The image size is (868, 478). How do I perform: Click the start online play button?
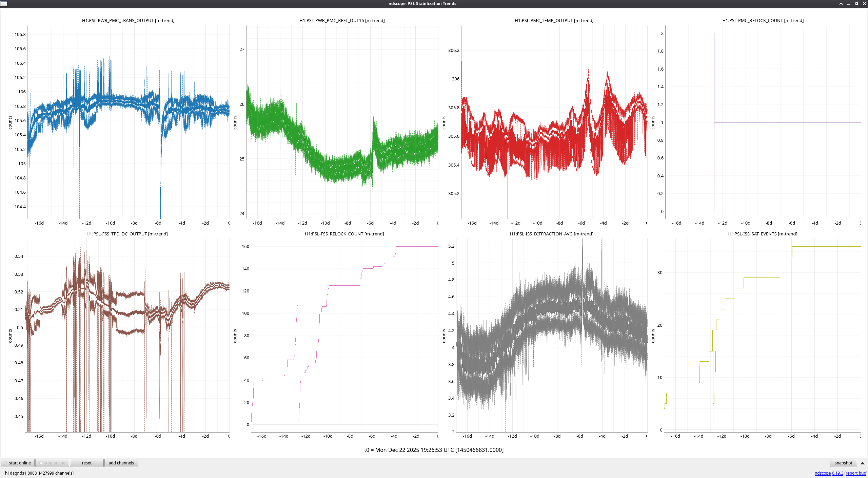[18, 463]
